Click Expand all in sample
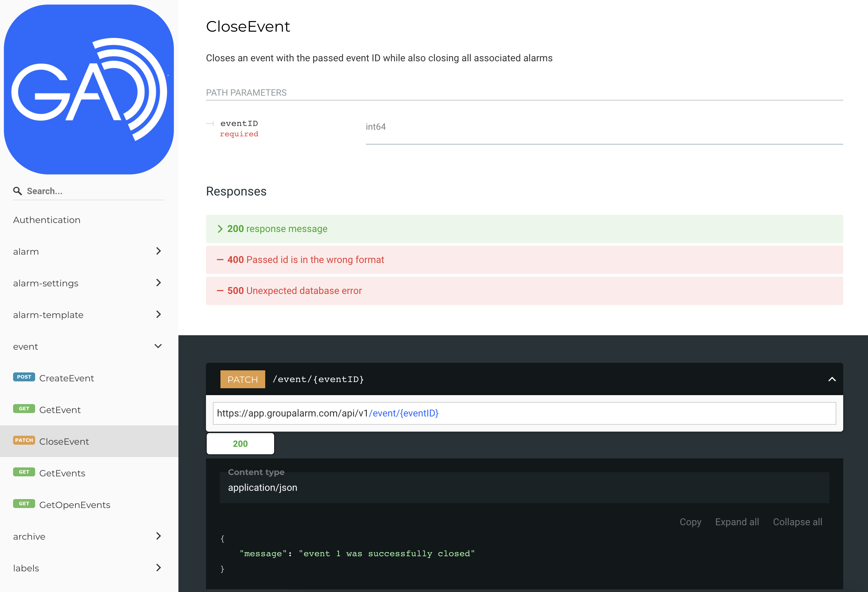Screen dimensions: 868x592 (737, 522)
